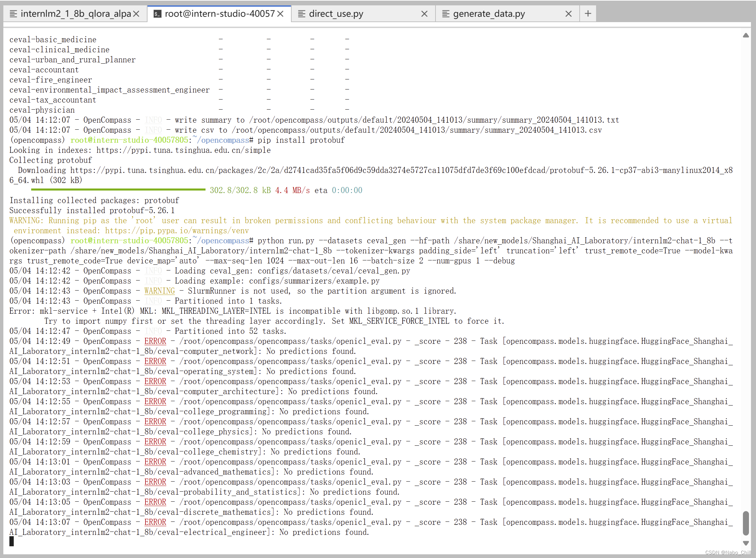This screenshot has width=756, height=558.
Task: Click the yellow WARNING SlurmRunner log label
Action: [x=160, y=291]
